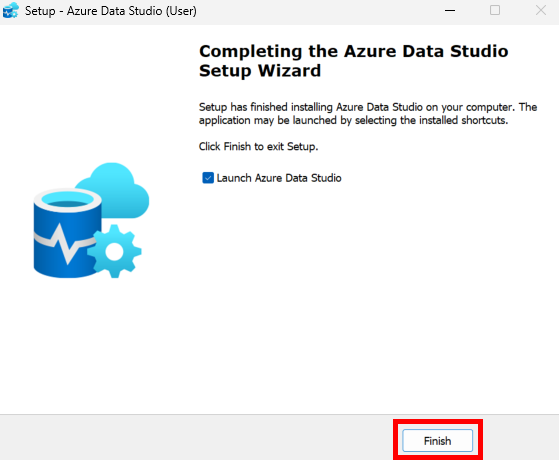Click the "Completing the Azure Data Studio" heading
The height and width of the screenshot is (460, 559).
click(x=354, y=51)
